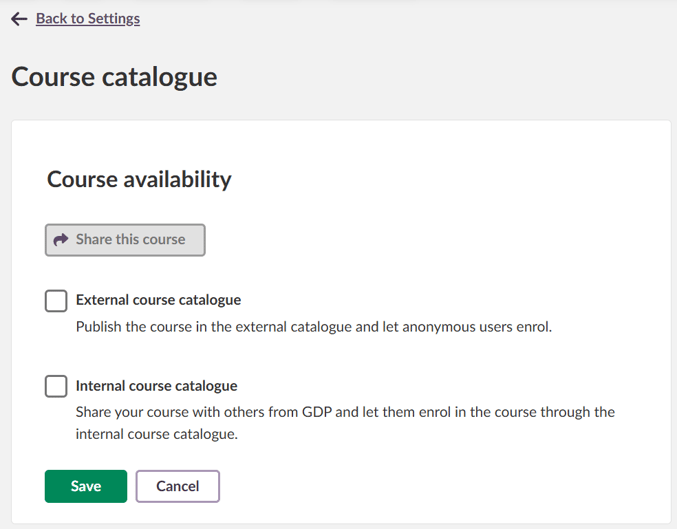Click the share arrow icon

pos(61,240)
